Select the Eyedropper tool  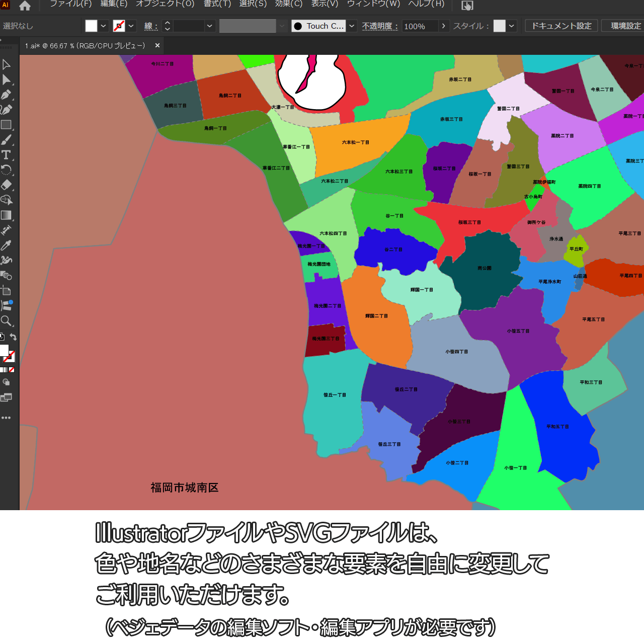[x=7, y=246]
